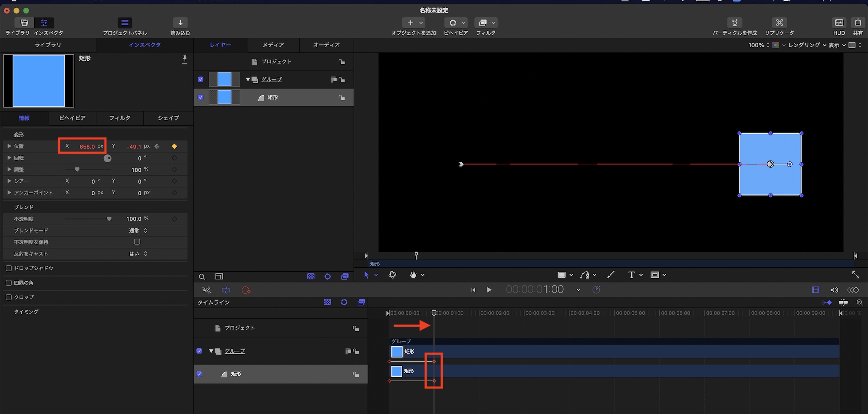This screenshot has height=414, width=868.
Task: Open the Blend Mode (ブレンドモード) dropdown
Action: click(x=138, y=230)
